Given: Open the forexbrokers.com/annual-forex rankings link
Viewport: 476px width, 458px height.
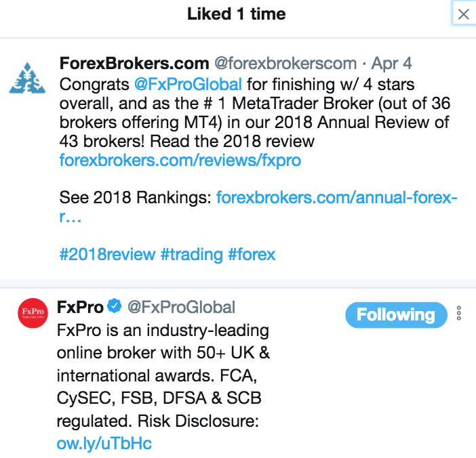Looking at the screenshot, I should point(337,199).
